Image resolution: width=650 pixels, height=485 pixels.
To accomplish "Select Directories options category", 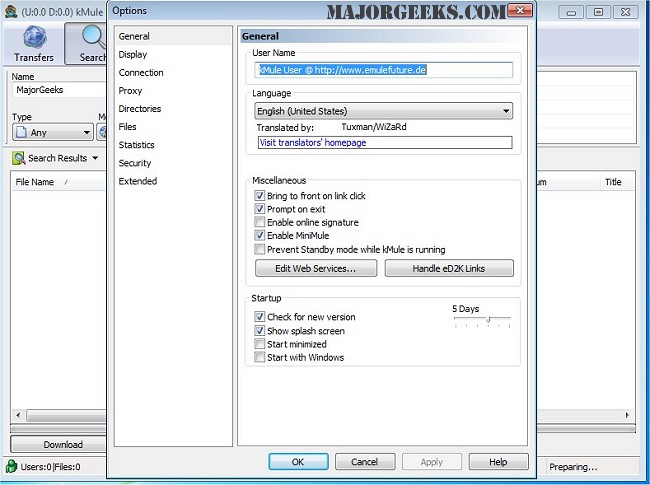I will (x=140, y=109).
